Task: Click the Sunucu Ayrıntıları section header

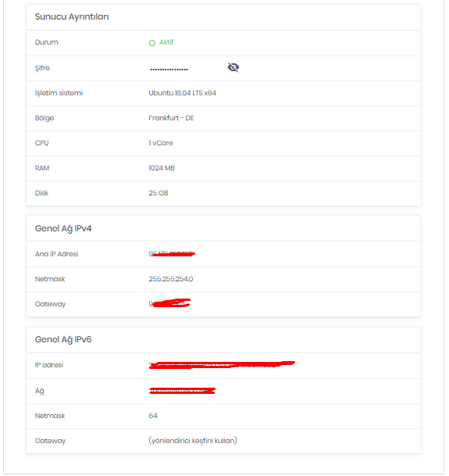Action: (x=72, y=16)
